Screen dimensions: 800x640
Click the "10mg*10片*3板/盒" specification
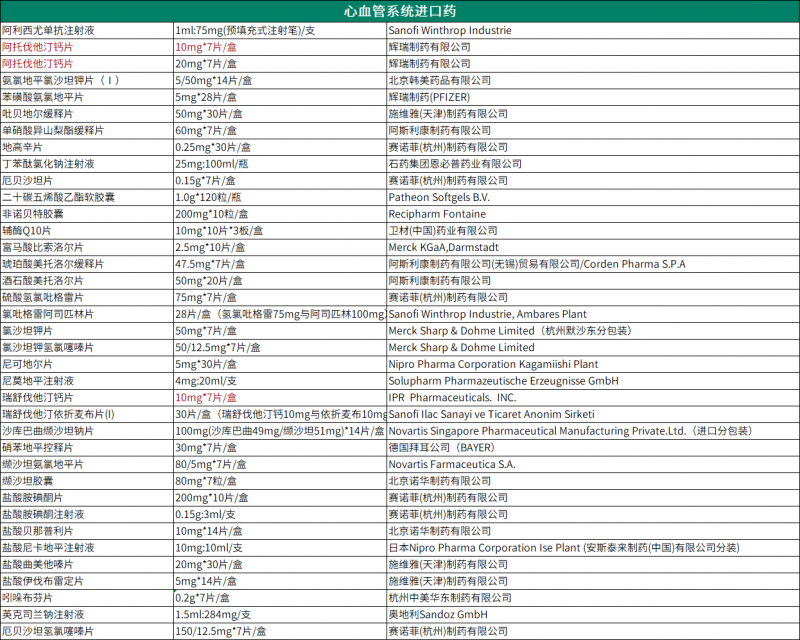[219, 231]
